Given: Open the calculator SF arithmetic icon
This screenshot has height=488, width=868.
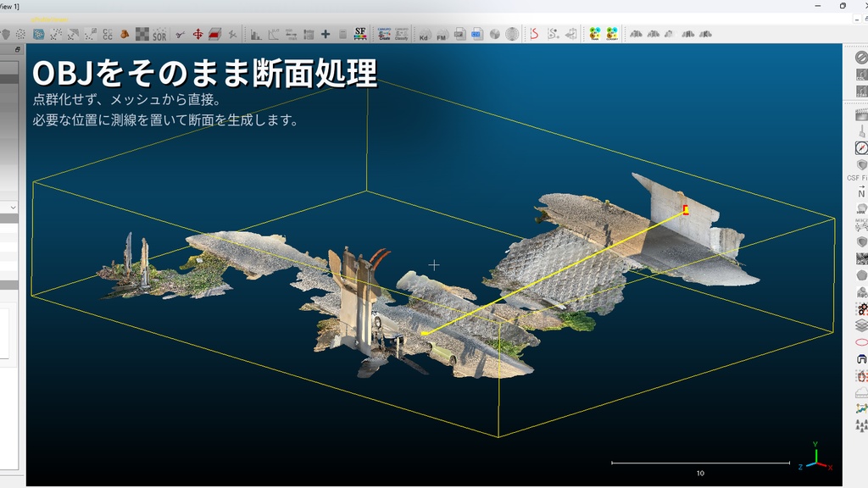Looking at the screenshot, I should [342, 34].
